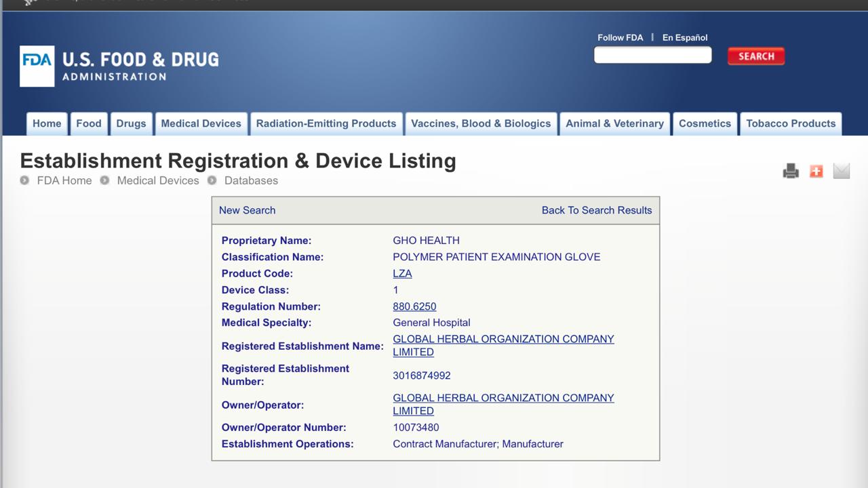Click the FDA logo icon
This screenshot has width=868, height=488.
37,66
